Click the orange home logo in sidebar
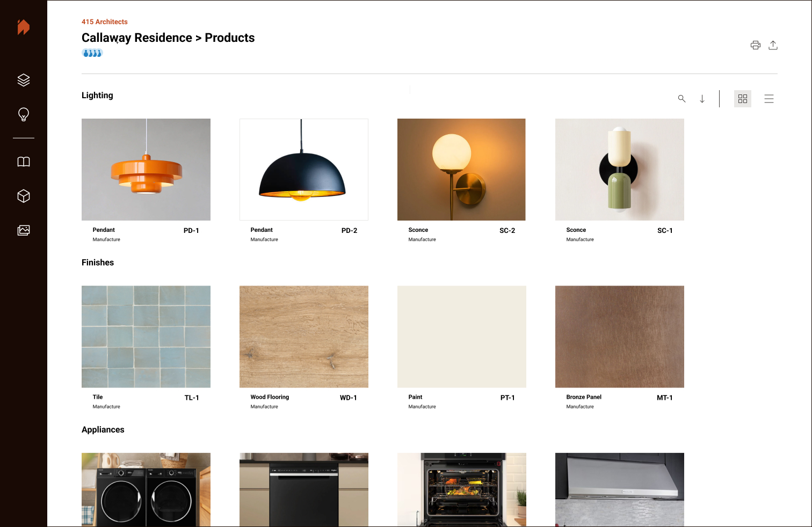This screenshot has width=812, height=527. (x=23, y=27)
